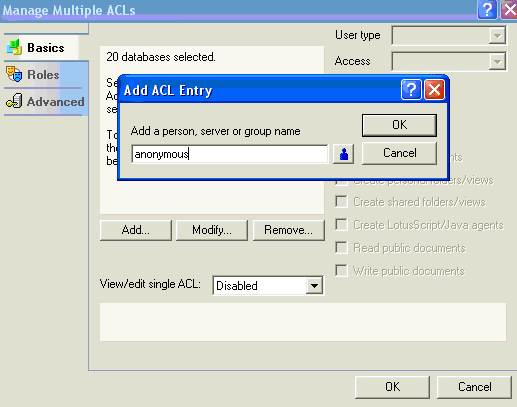Toggle Create LotusScript/Java agents checkbox
The width and height of the screenshot is (517, 407).
[341, 225]
